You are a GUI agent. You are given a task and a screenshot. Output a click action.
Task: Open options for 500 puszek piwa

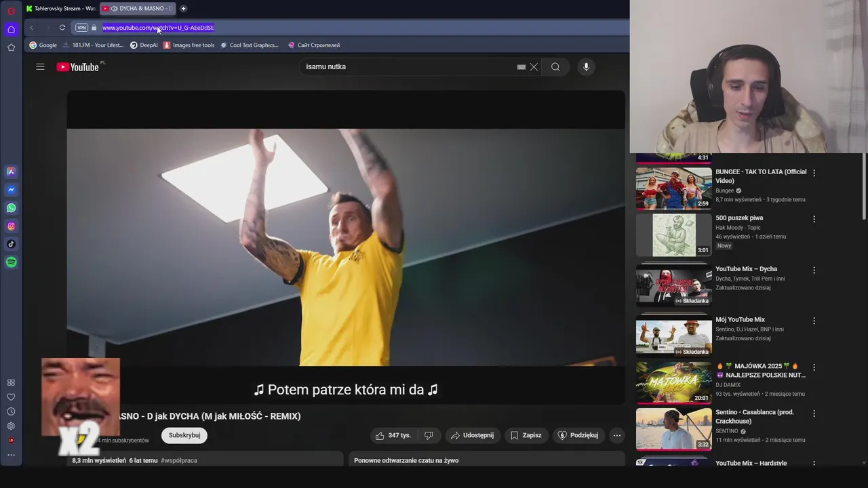click(814, 219)
